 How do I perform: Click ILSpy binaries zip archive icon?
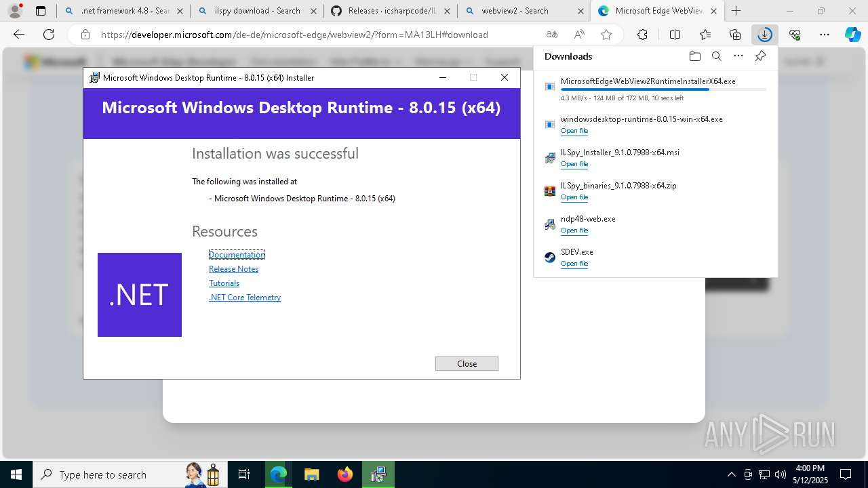[x=550, y=191]
